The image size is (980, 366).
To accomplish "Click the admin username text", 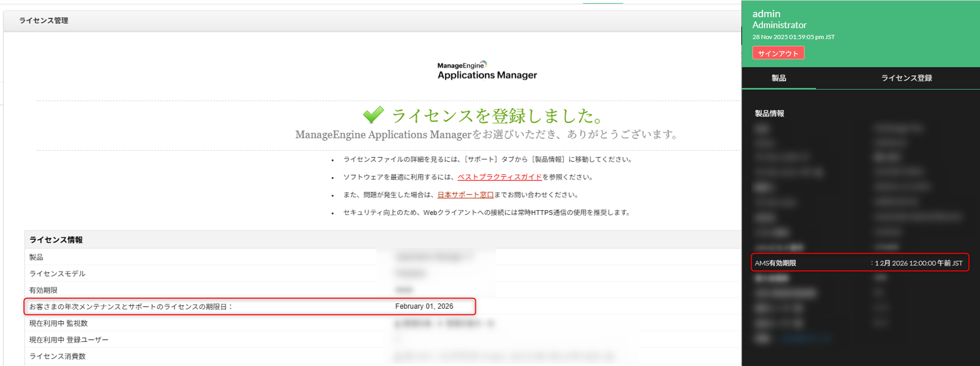I will click(767, 14).
